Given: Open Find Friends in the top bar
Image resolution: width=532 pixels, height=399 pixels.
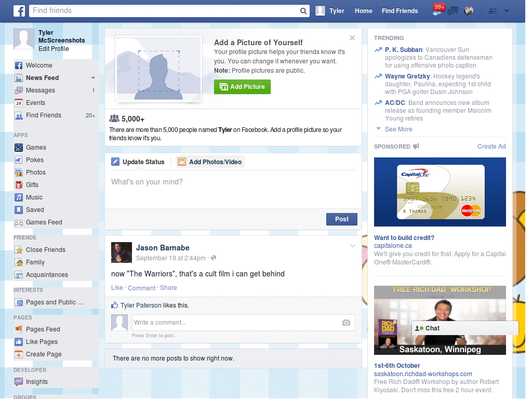Looking at the screenshot, I should tap(400, 11).
